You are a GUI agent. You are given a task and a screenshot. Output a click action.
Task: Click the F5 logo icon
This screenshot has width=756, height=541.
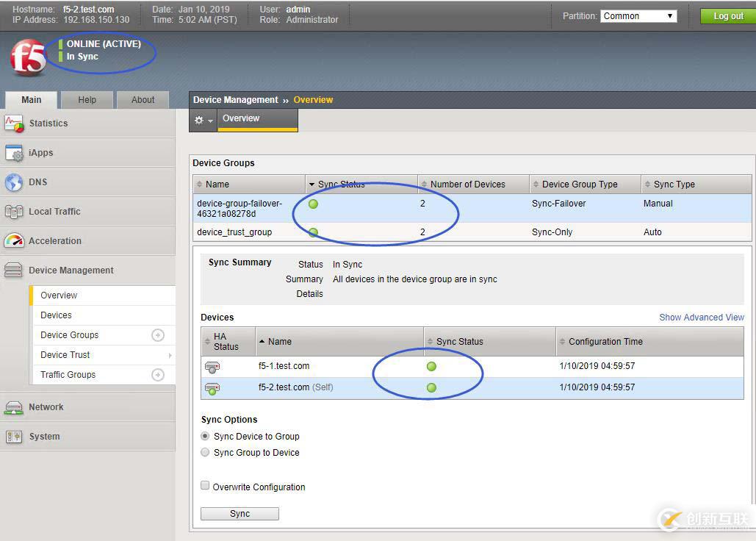[28, 57]
